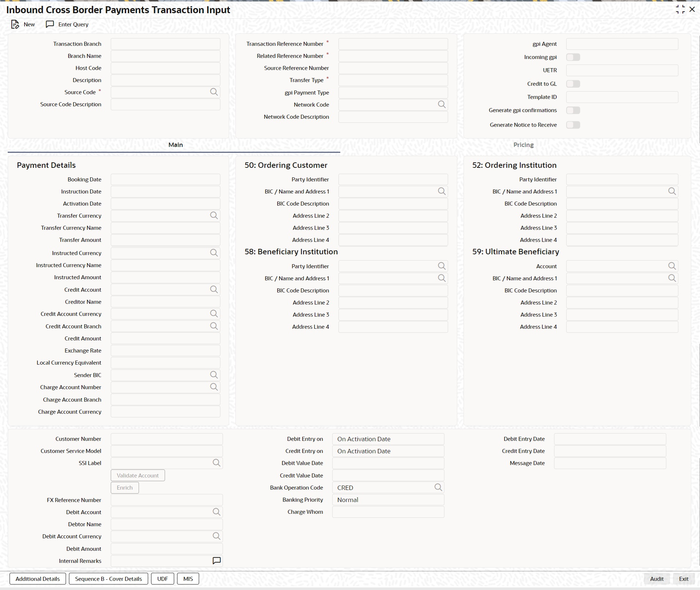This screenshot has height=590, width=700.
Task: Click the Audit button
Action: 657,579
